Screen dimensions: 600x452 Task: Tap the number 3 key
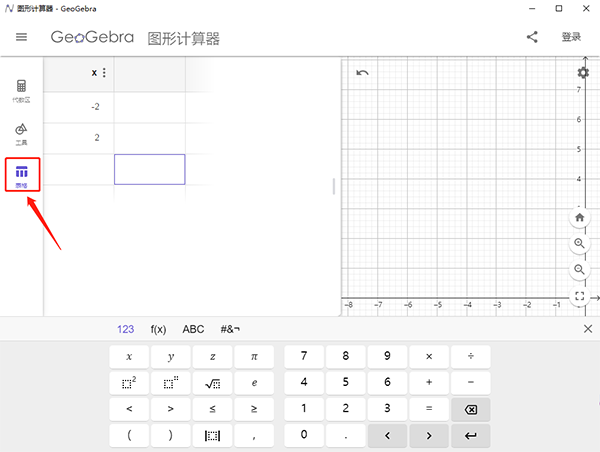pyautogui.click(x=387, y=409)
